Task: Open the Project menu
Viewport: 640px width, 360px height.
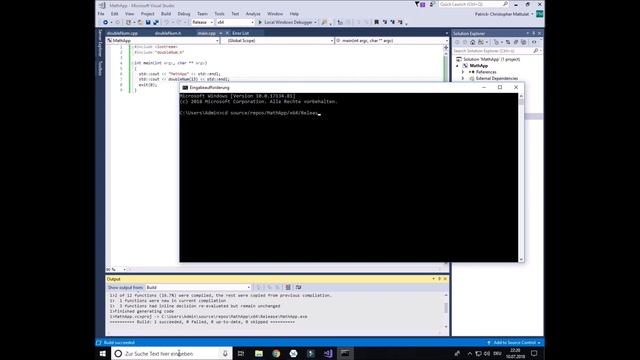Action: coord(147,14)
